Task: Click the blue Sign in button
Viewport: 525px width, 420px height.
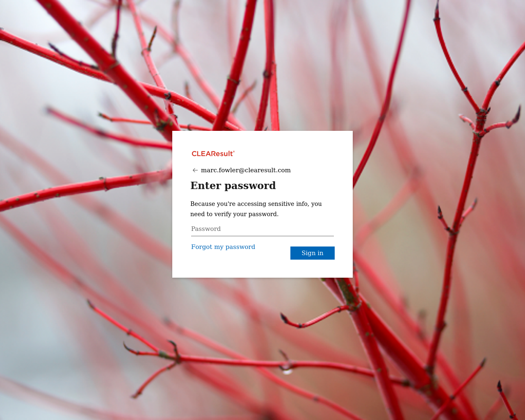Action: click(313, 253)
